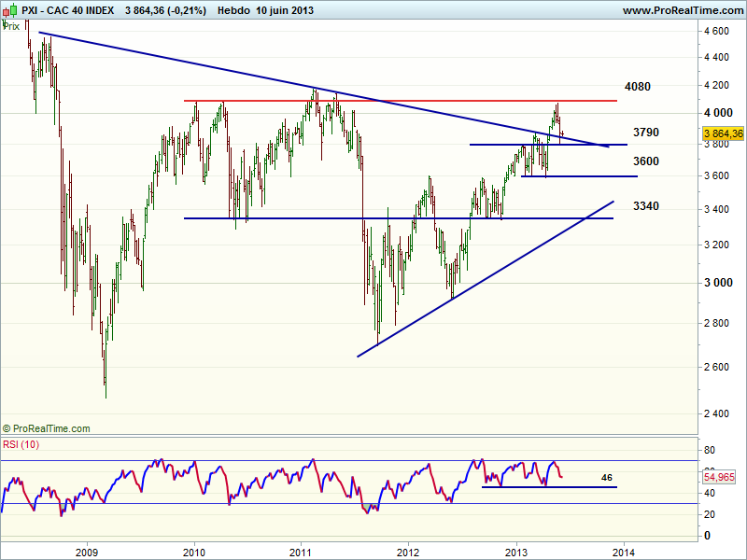Click the 3600 level annotation text
Image resolution: width=747 pixels, height=560 pixels.
645,161
